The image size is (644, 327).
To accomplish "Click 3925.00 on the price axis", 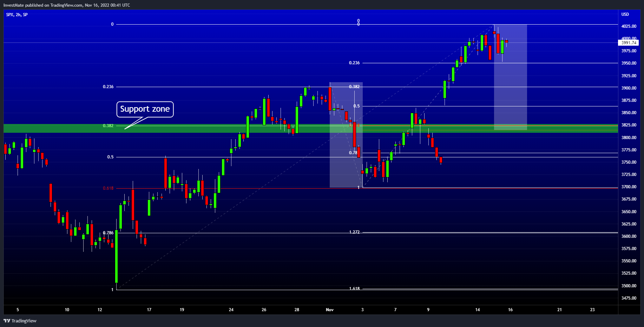I will click(629, 76).
